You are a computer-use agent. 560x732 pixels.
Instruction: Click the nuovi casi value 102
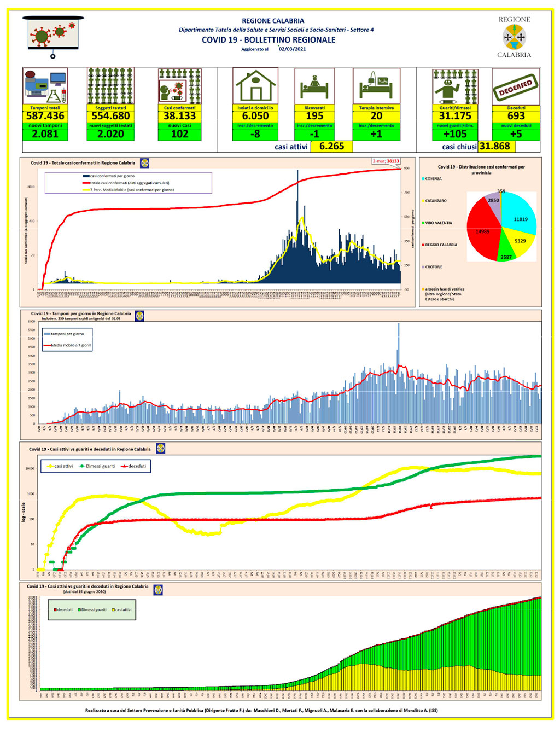179,134
